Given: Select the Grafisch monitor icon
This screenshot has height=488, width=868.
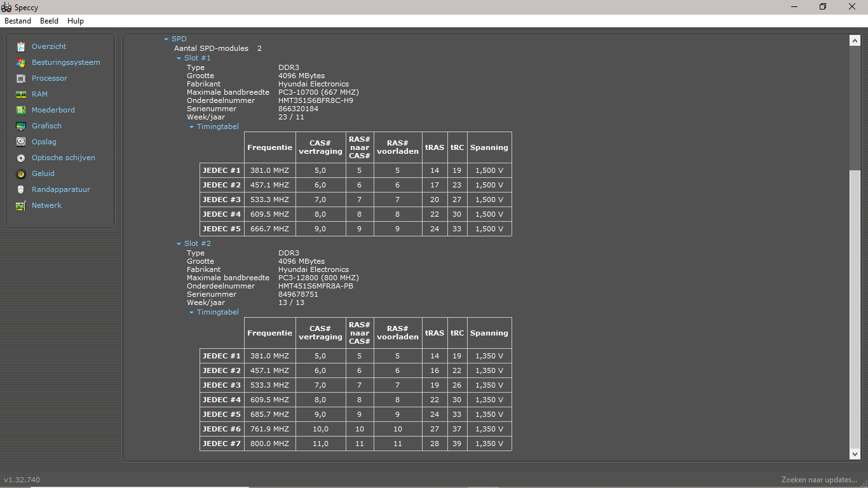Looking at the screenshot, I should point(21,126).
